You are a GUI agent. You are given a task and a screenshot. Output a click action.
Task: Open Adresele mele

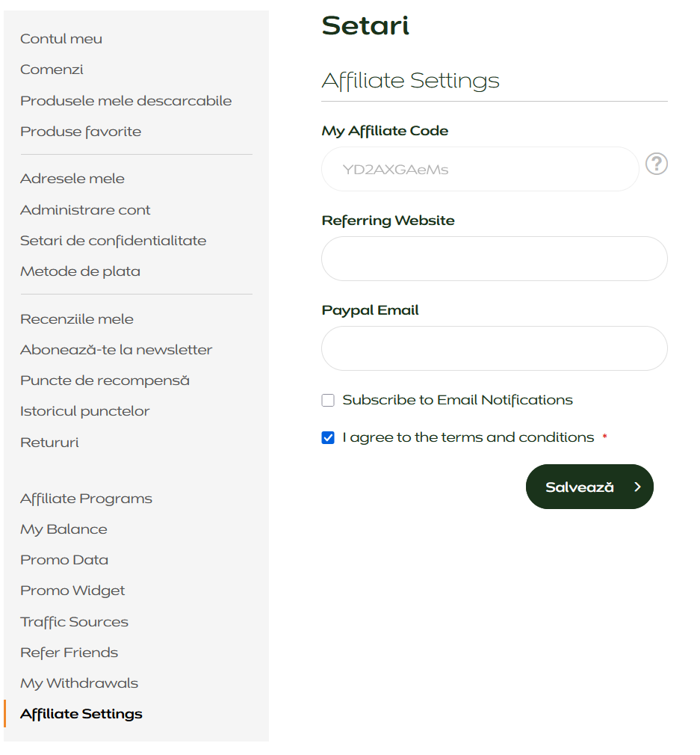72,179
